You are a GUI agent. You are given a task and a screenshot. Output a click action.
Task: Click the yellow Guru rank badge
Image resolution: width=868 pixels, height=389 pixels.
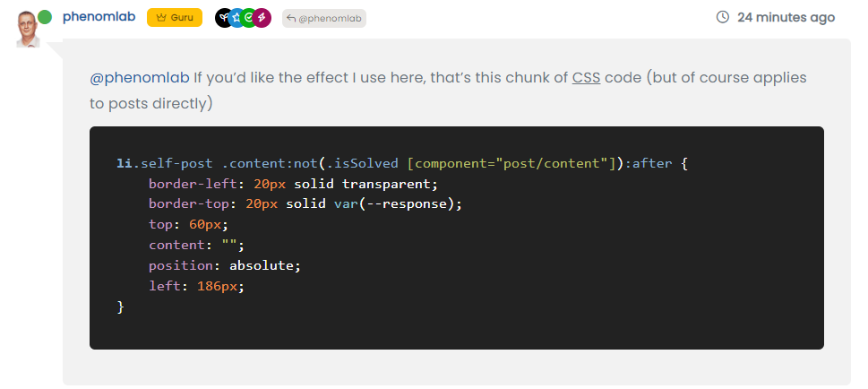[175, 18]
